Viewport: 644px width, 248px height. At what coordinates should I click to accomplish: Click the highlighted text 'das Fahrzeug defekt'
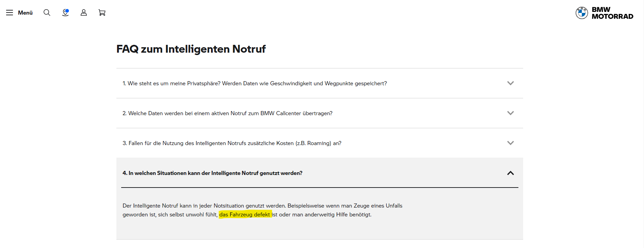245,215
